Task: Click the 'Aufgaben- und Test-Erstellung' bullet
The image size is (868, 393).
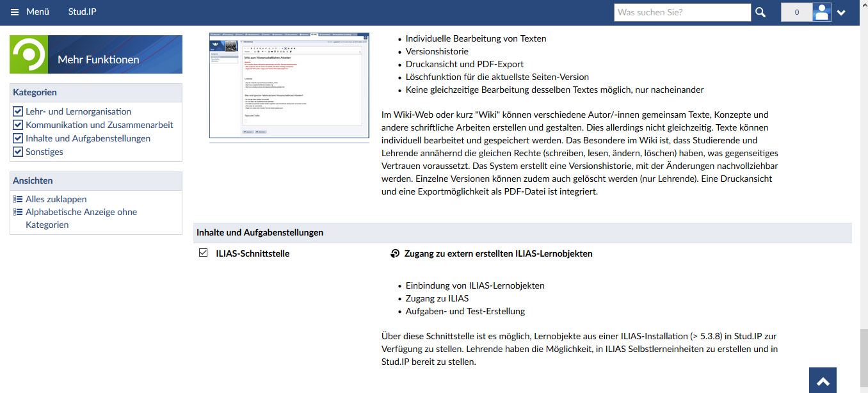Action: [465, 311]
